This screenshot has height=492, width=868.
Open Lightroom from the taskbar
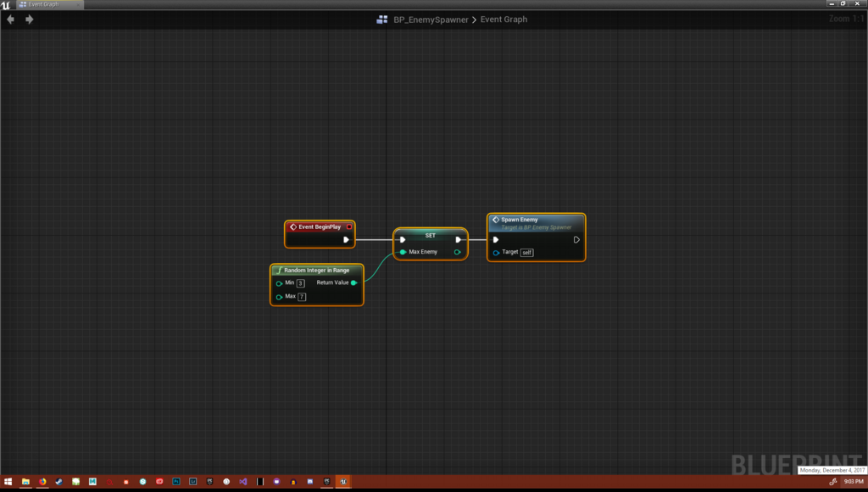click(192, 482)
